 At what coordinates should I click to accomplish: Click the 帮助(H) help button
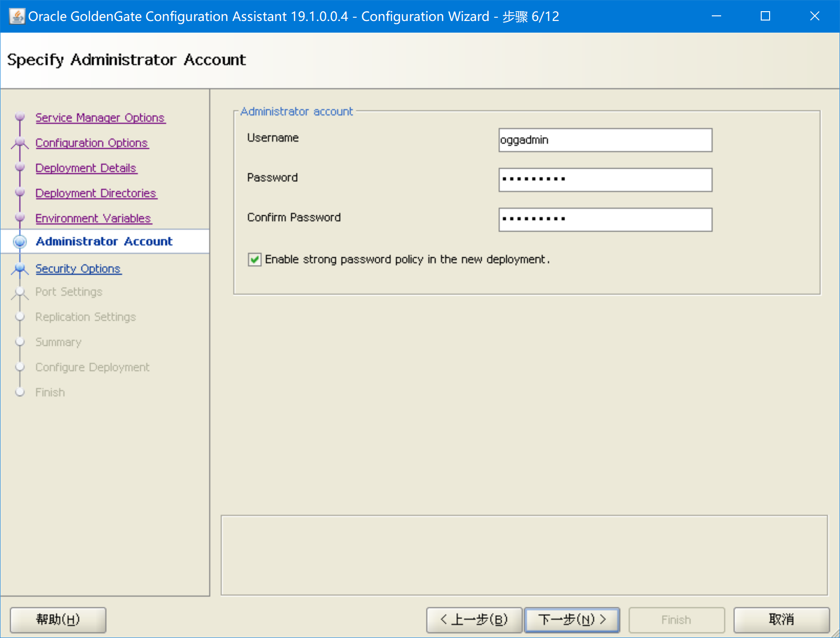coord(58,620)
